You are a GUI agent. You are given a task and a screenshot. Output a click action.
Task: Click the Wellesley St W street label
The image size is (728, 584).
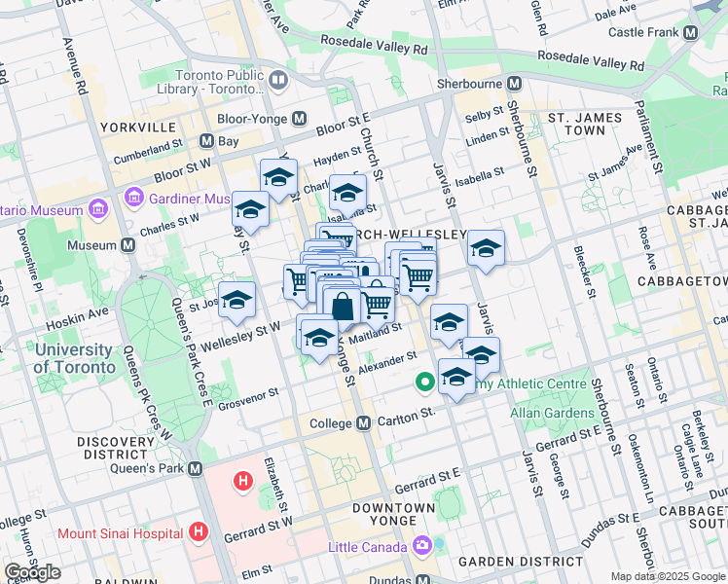click(x=240, y=337)
